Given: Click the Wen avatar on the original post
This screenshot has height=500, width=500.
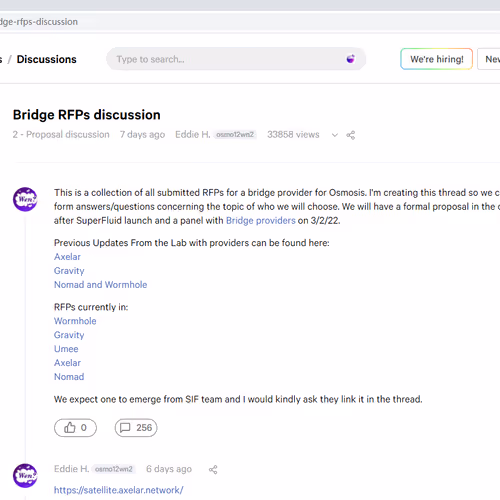Looking at the screenshot, I should 25,199.
